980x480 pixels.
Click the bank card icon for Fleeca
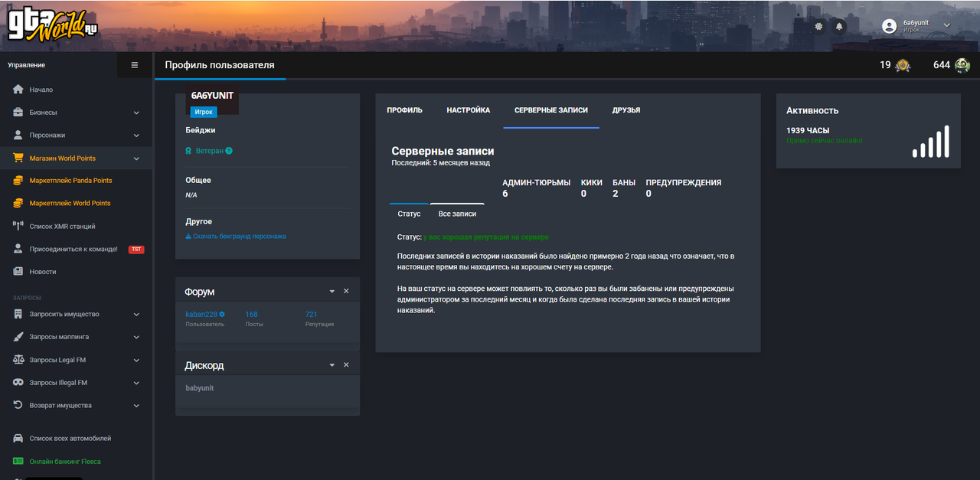(x=18, y=462)
